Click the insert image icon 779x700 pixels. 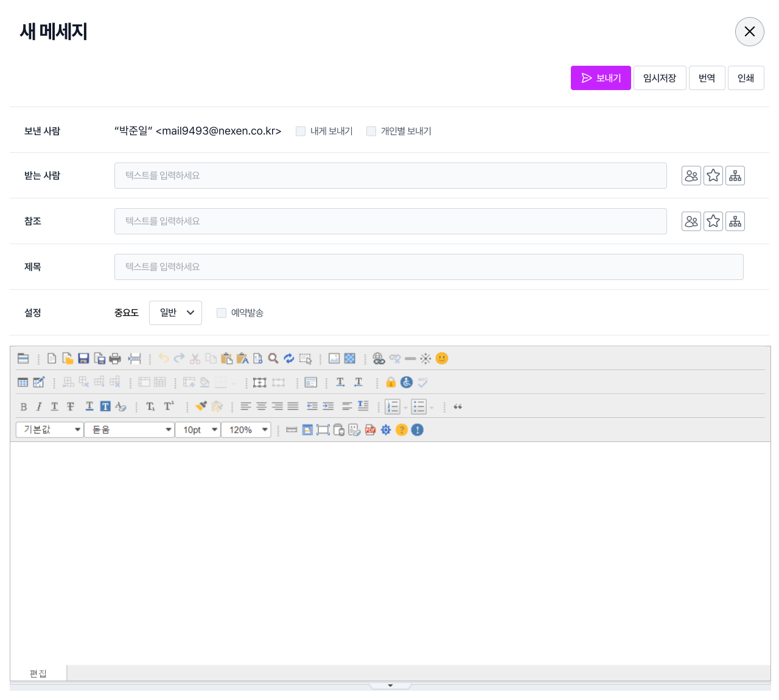point(334,359)
